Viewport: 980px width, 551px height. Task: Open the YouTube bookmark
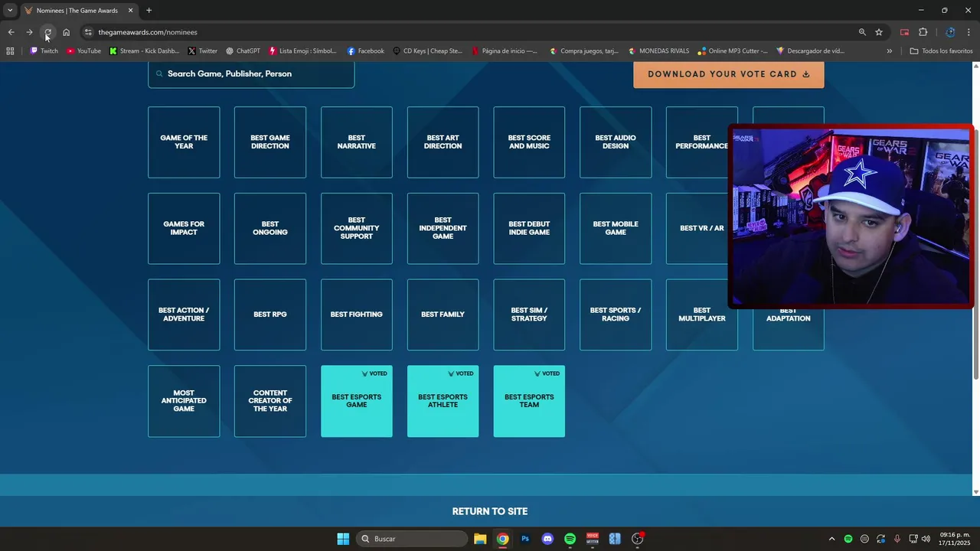pos(83,51)
